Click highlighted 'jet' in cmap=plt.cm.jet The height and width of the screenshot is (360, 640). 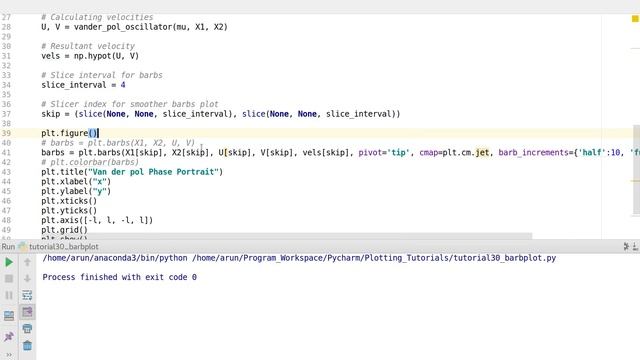(482, 153)
